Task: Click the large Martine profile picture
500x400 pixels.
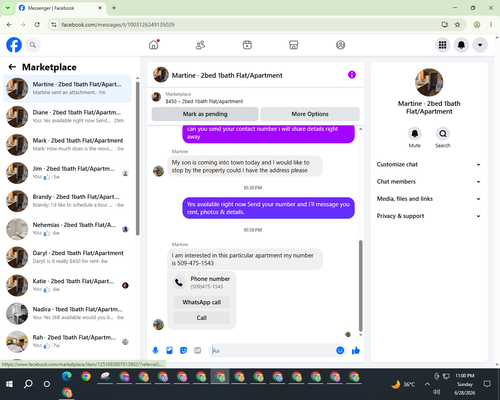Action: click(x=429, y=82)
